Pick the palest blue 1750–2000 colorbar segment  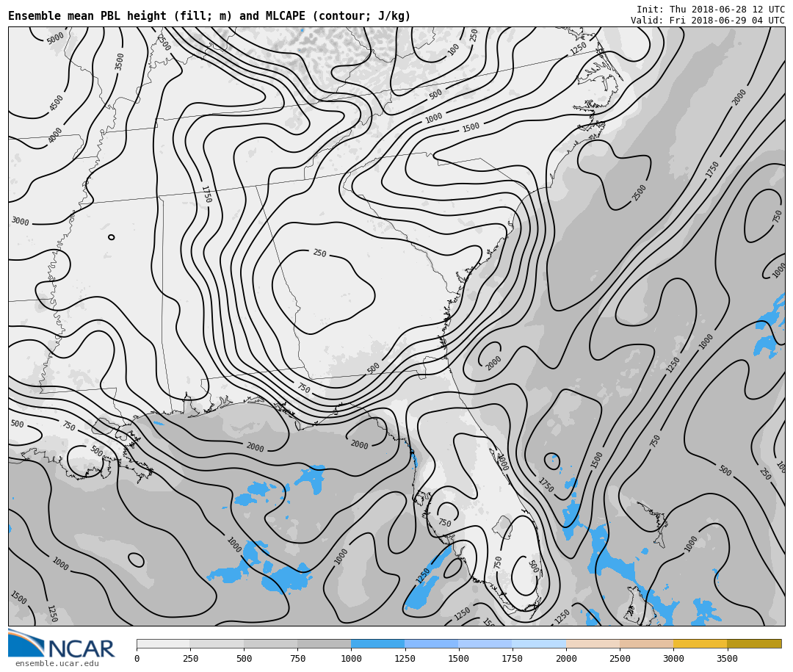(x=539, y=643)
